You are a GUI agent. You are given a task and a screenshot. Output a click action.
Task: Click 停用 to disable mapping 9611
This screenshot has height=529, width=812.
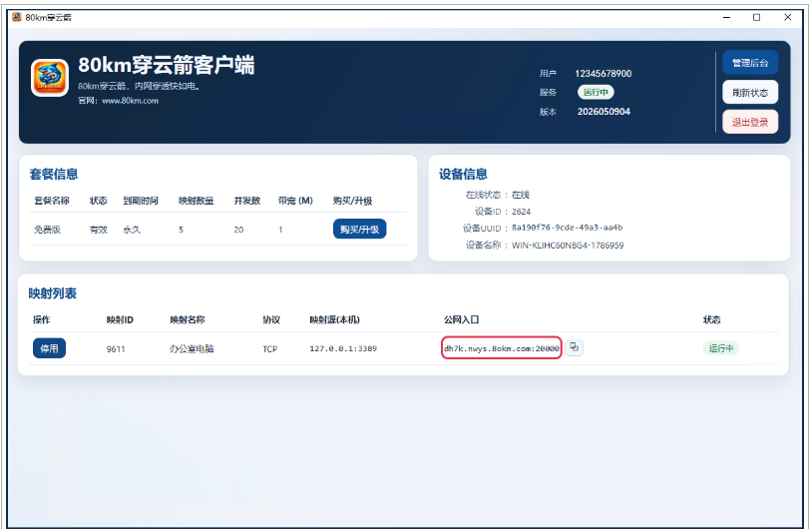click(x=49, y=348)
